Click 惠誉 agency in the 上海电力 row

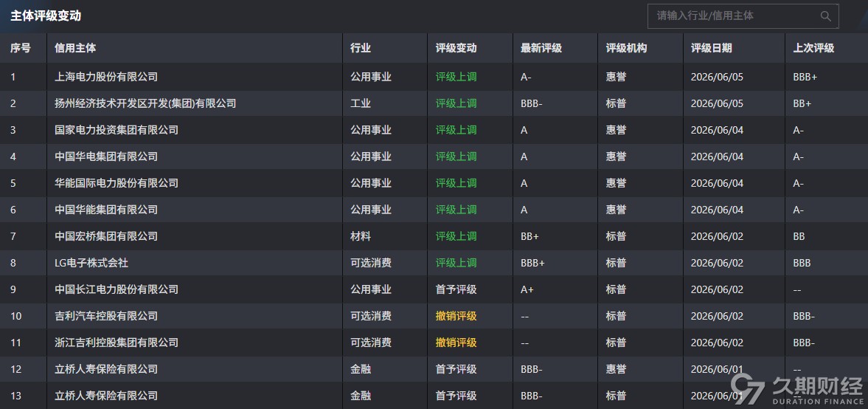(x=616, y=77)
